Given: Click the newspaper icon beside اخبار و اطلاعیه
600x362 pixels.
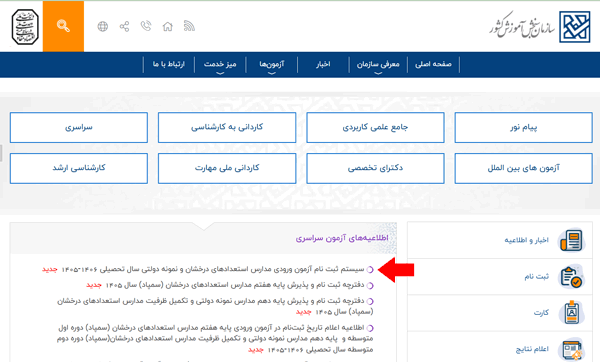Looking at the screenshot, I should (x=571, y=240).
